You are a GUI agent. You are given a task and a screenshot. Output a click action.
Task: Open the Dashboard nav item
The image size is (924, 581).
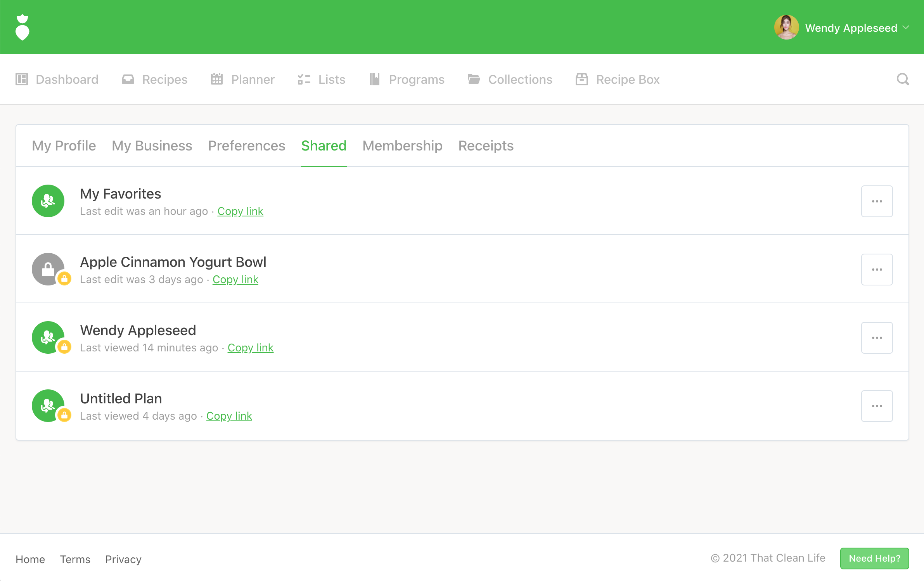point(57,79)
